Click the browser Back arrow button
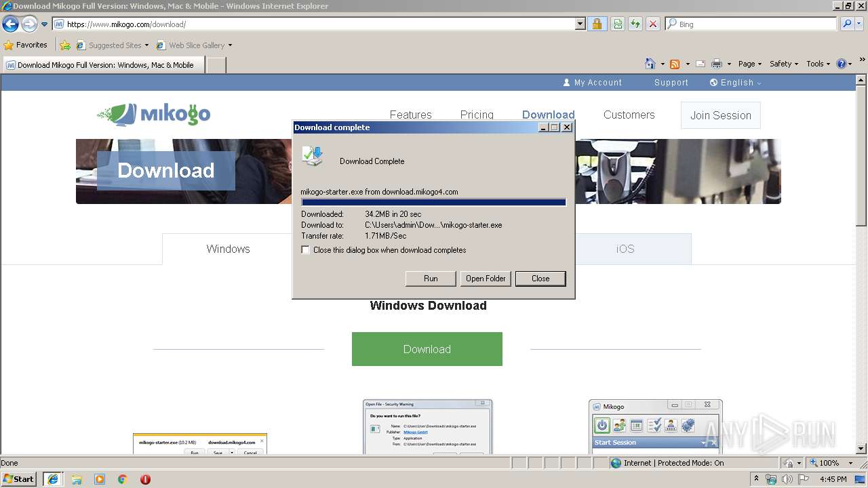The image size is (868, 488). tap(10, 24)
